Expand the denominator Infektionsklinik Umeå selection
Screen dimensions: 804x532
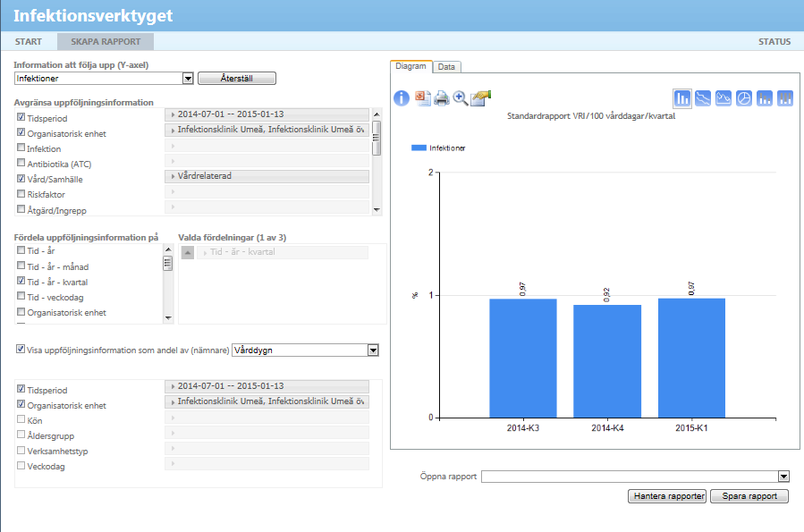267,401
